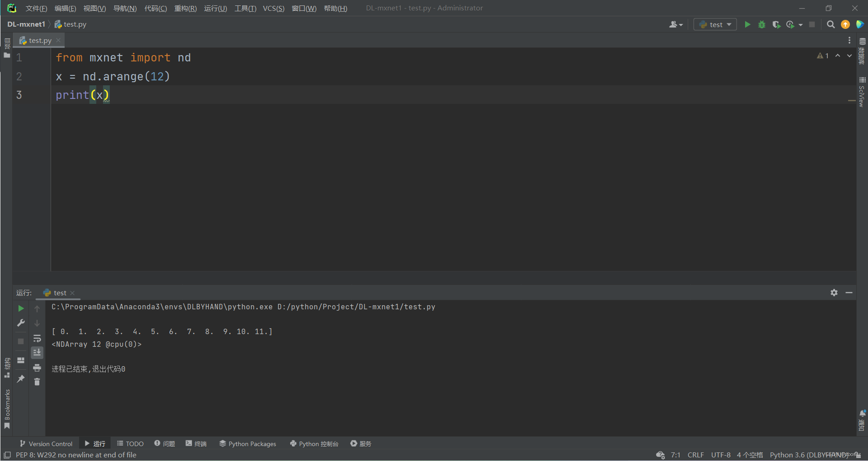Screen dimensions: 868x461
Task: Run the test configuration with green play button
Action: click(747, 24)
